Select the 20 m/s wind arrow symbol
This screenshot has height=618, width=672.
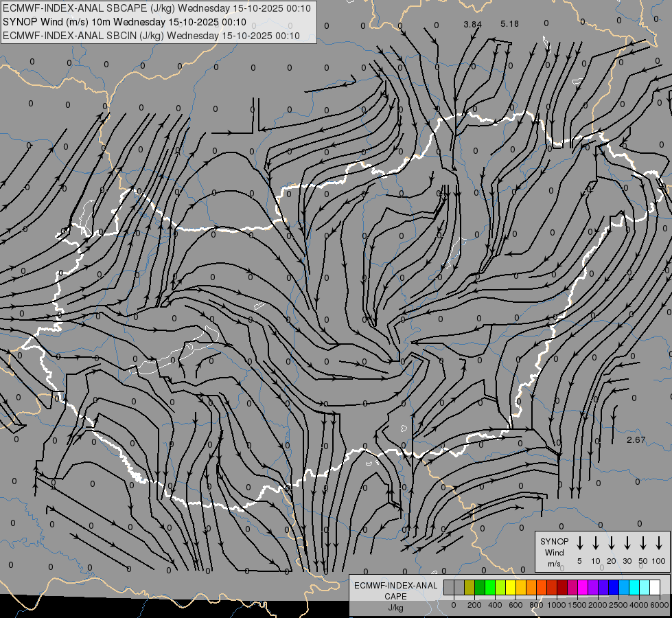tap(611, 543)
